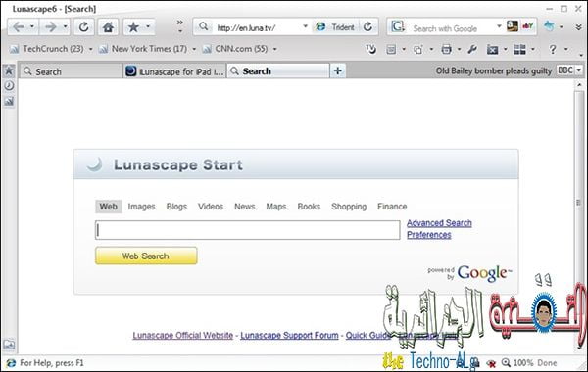Open feeds sidebar icon below the clock
Screen dimensions: 588x372
[9, 101]
